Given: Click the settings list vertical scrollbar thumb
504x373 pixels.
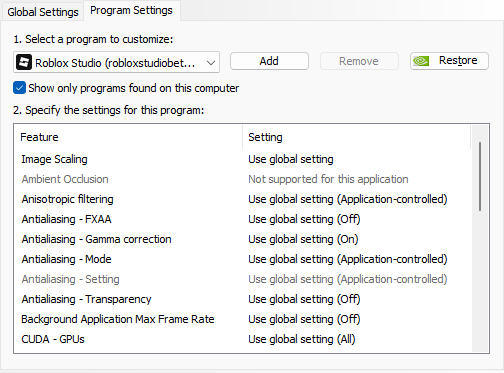Looking at the screenshot, I should [x=480, y=176].
